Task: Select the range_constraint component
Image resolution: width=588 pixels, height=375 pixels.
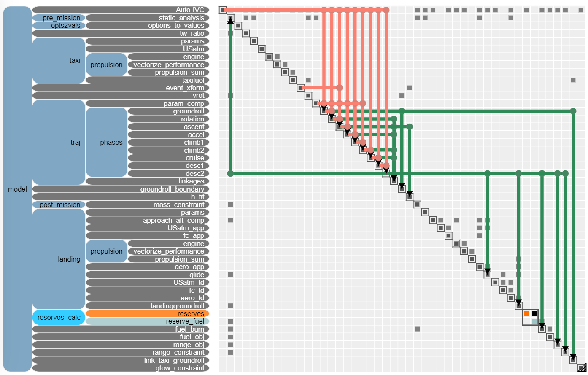Action: point(121,352)
